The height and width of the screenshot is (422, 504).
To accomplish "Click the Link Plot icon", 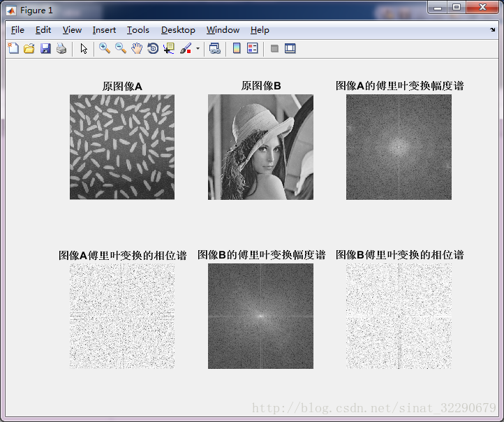I will point(215,48).
